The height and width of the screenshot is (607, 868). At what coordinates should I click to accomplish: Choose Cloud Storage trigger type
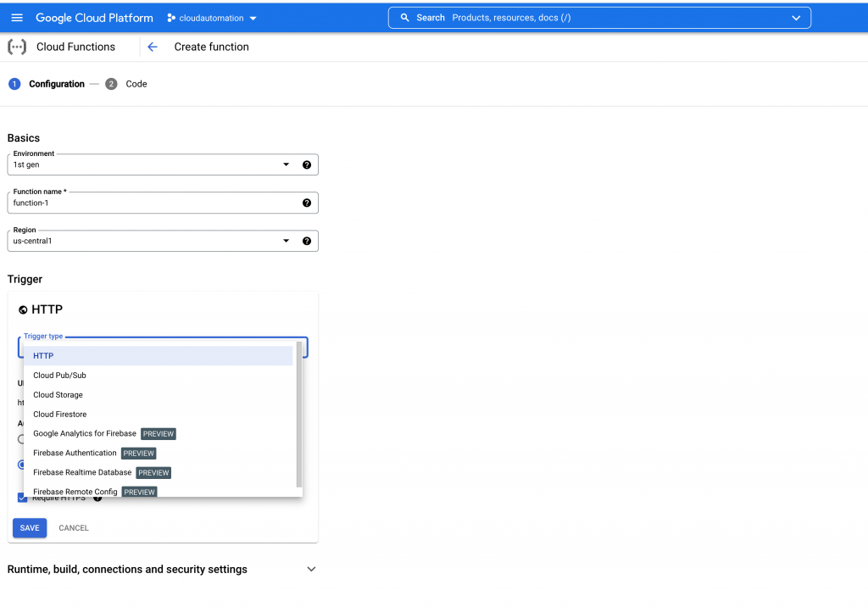(159, 395)
